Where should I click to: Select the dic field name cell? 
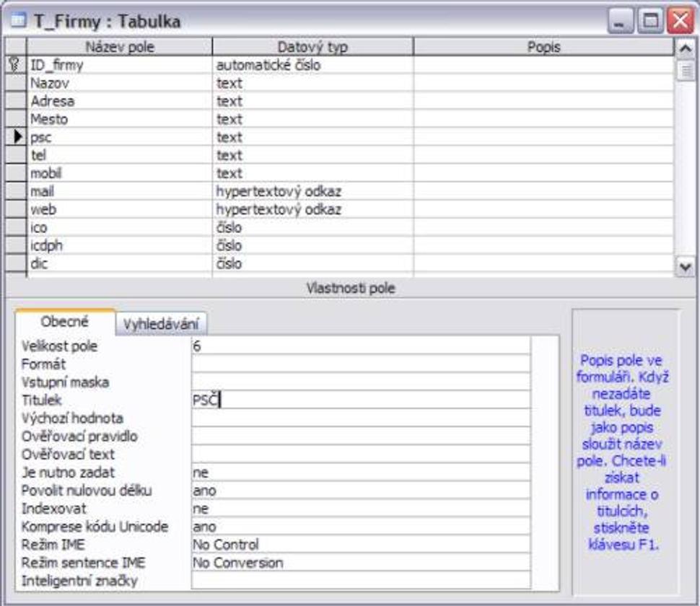tap(120, 264)
